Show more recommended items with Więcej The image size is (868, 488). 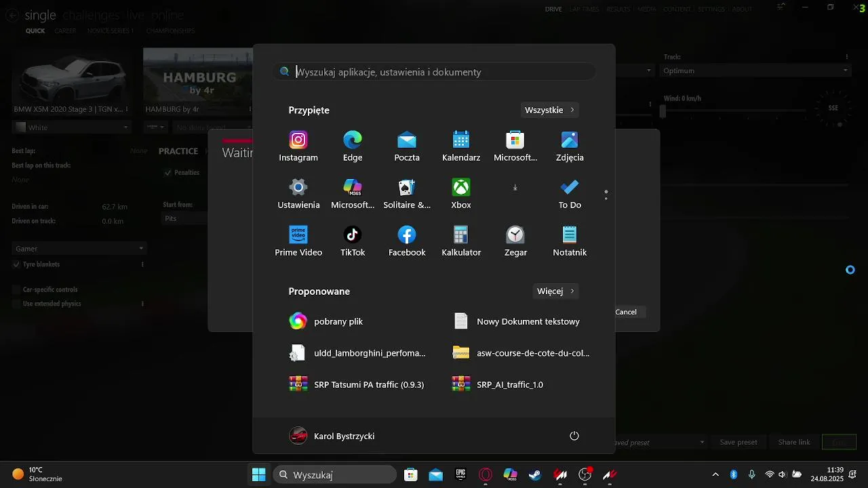pyautogui.click(x=556, y=291)
